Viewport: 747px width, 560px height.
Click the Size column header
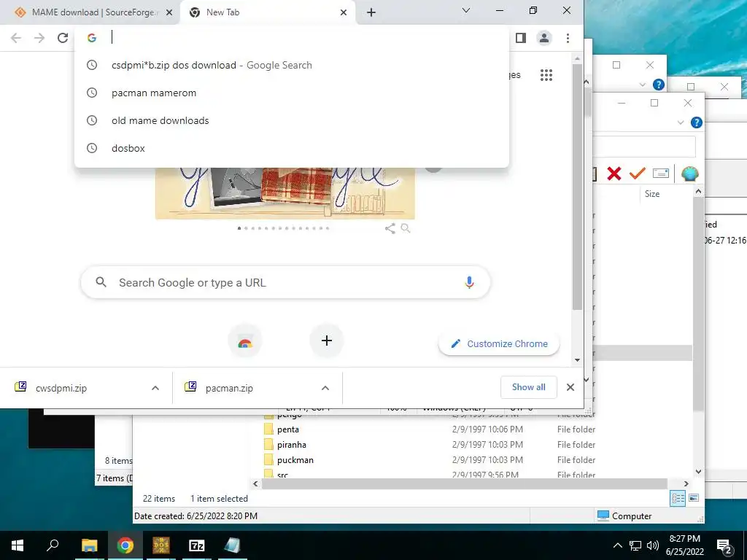click(652, 194)
